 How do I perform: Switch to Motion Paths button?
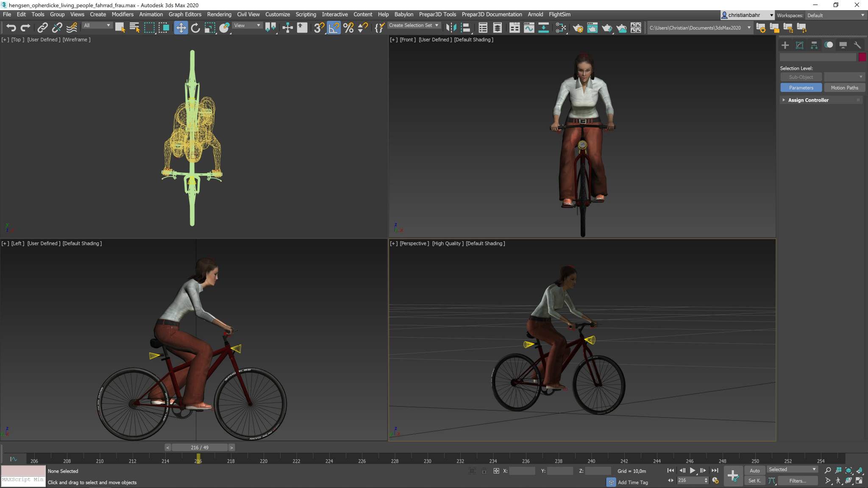(844, 88)
